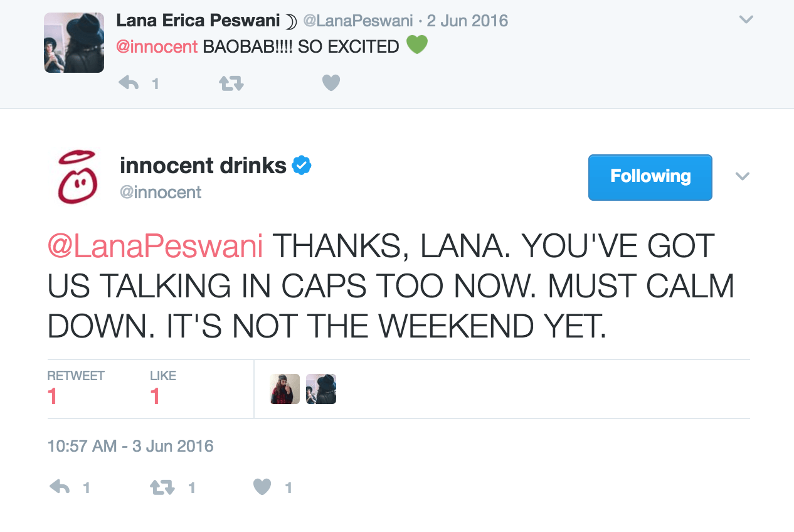The image size is (794, 532).
Task: Click innocent drinks' verified badge
Action: (302, 166)
